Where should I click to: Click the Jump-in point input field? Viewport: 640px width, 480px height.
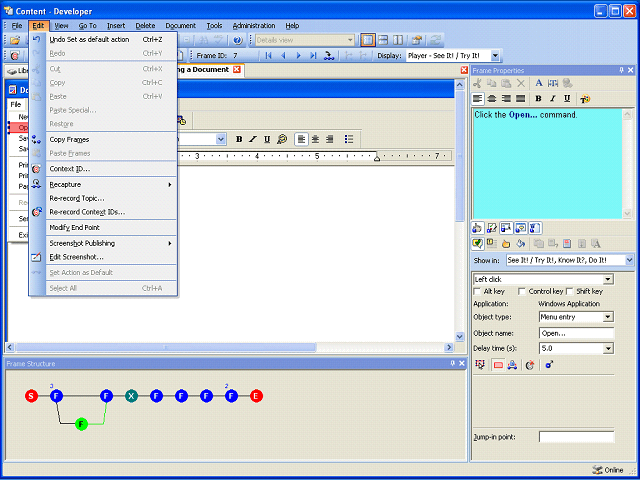coord(576,437)
